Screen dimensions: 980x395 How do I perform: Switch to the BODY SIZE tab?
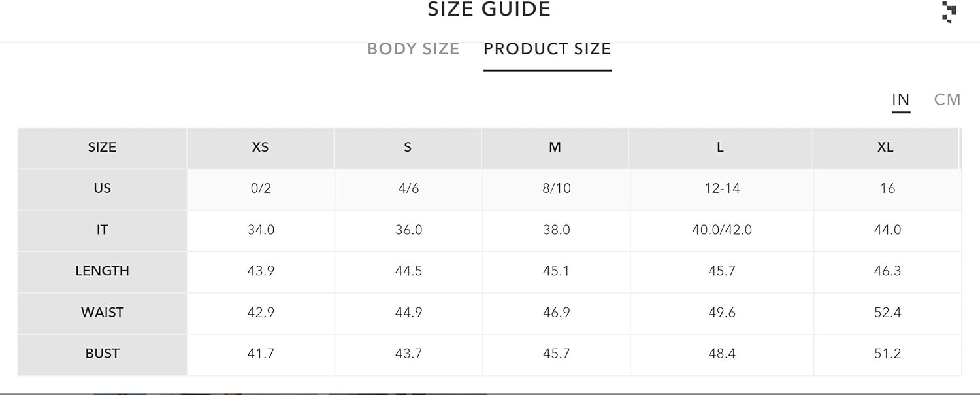(x=414, y=49)
